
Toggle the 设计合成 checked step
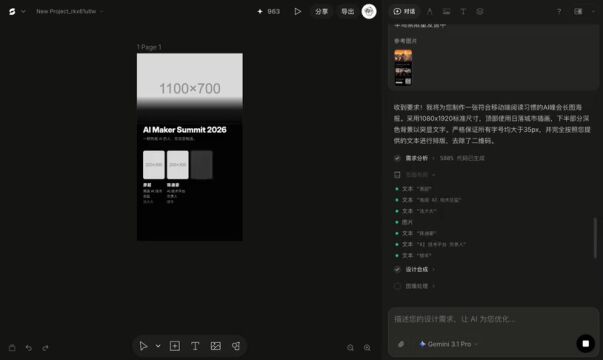[x=397, y=269]
